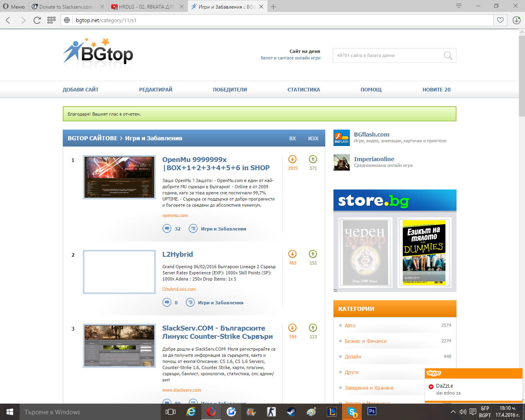Click the BGtop logo
Image resolution: width=525 pixels, height=420 pixels.
pos(98,51)
